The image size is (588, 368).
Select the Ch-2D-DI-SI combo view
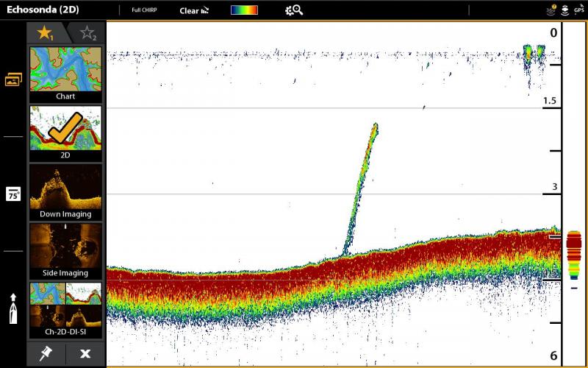coord(65,309)
